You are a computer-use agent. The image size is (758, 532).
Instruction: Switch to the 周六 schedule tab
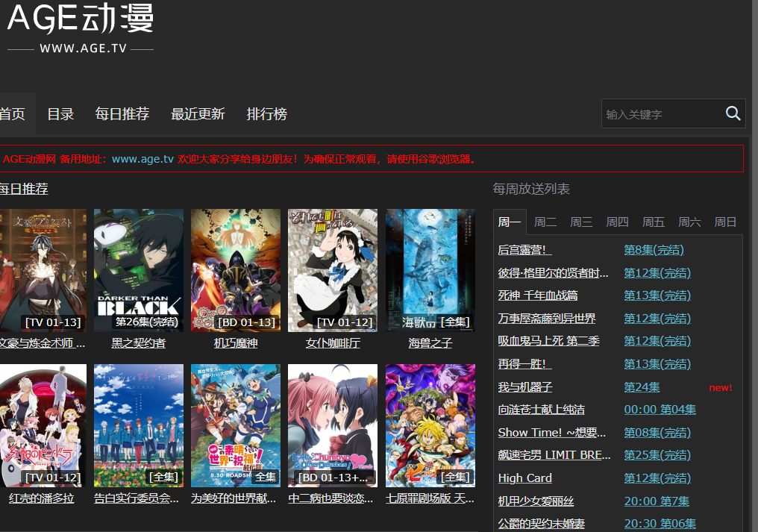pos(689,222)
